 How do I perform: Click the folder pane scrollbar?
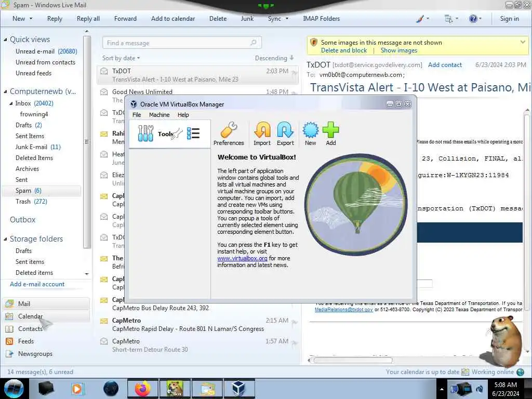[87, 141]
